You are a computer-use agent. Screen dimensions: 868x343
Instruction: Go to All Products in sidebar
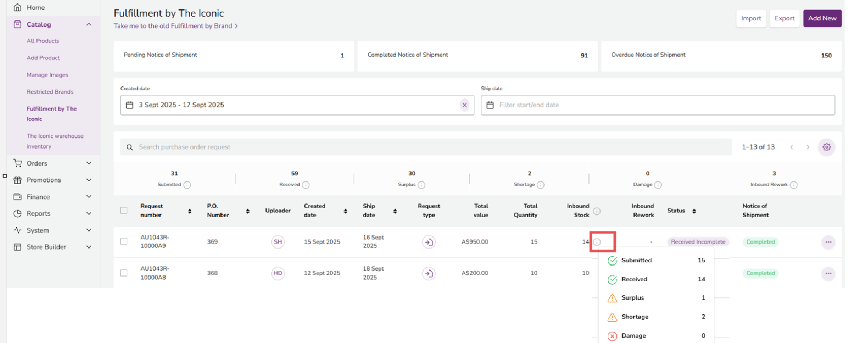click(43, 41)
